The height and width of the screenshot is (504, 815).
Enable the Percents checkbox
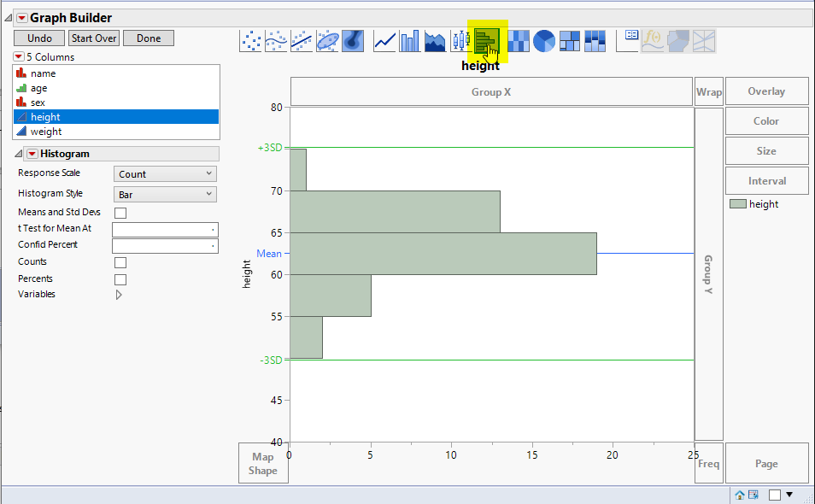pyautogui.click(x=120, y=279)
